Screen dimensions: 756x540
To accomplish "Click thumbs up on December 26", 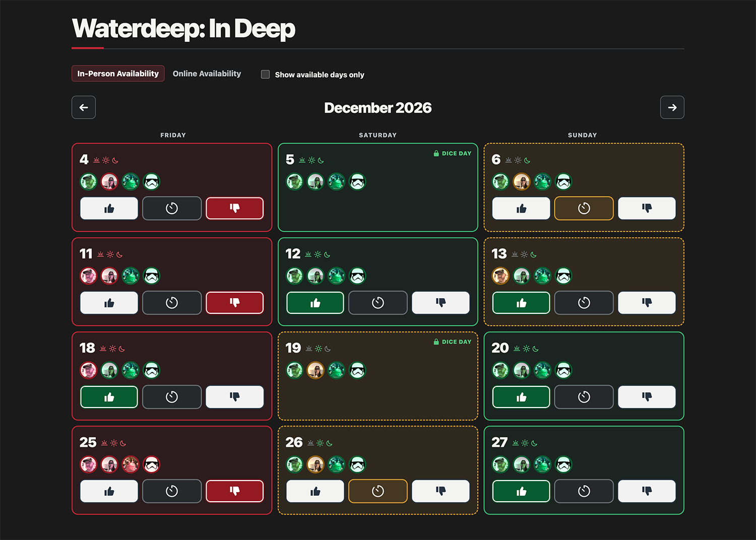I will pyautogui.click(x=315, y=491).
